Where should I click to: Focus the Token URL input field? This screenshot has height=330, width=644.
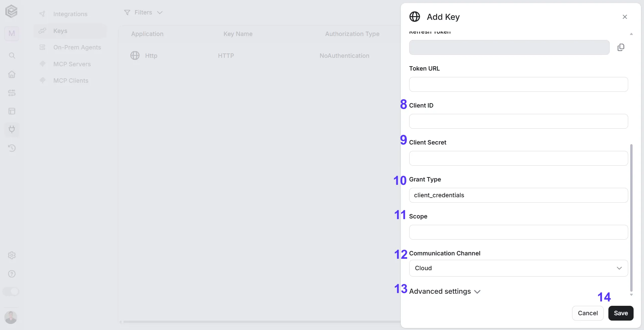(x=518, y=84)
